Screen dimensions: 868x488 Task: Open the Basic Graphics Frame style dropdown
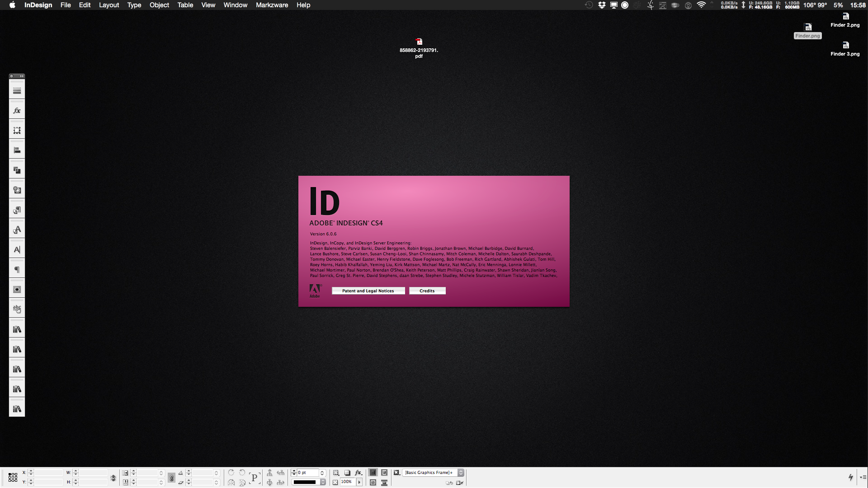pyautogui.click(x=461, y=473)
